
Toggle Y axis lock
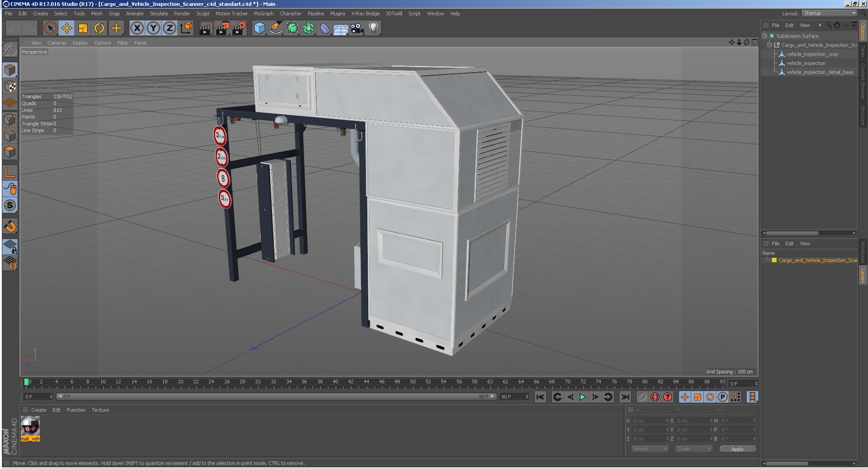(153, 28)
